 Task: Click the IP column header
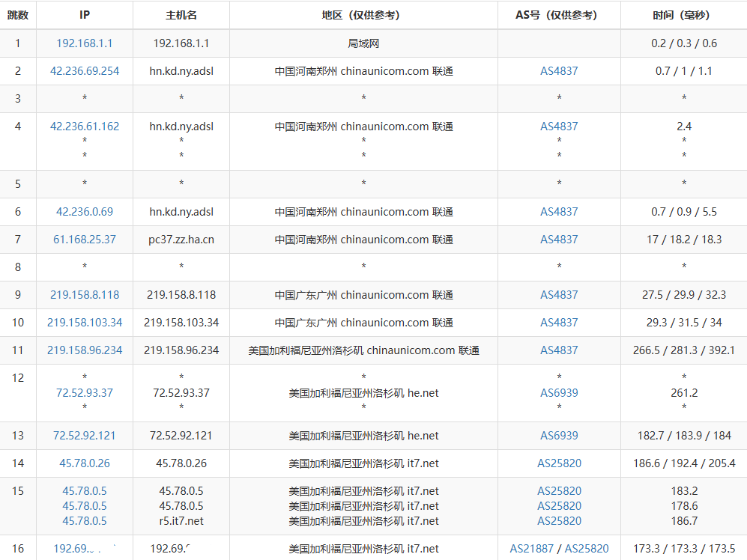[85, 15]
